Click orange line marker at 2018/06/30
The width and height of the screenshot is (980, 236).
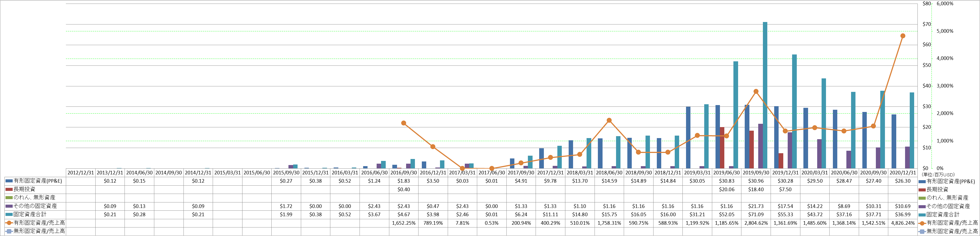click(x=609, y=120)
